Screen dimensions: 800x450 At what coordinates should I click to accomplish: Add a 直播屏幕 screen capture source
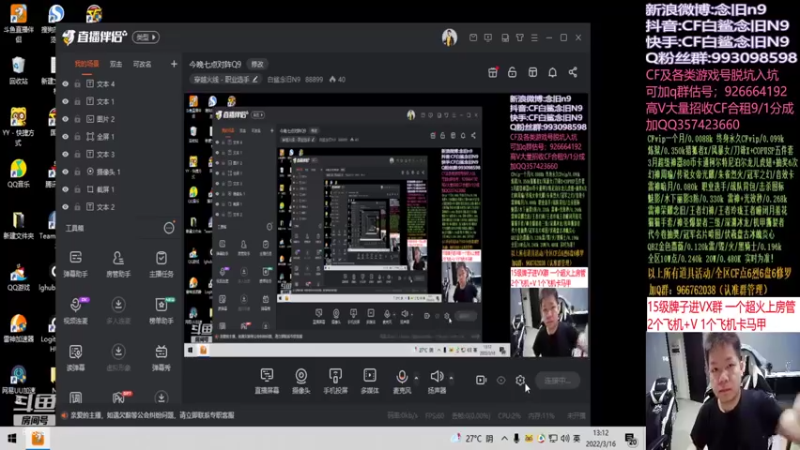267,381
